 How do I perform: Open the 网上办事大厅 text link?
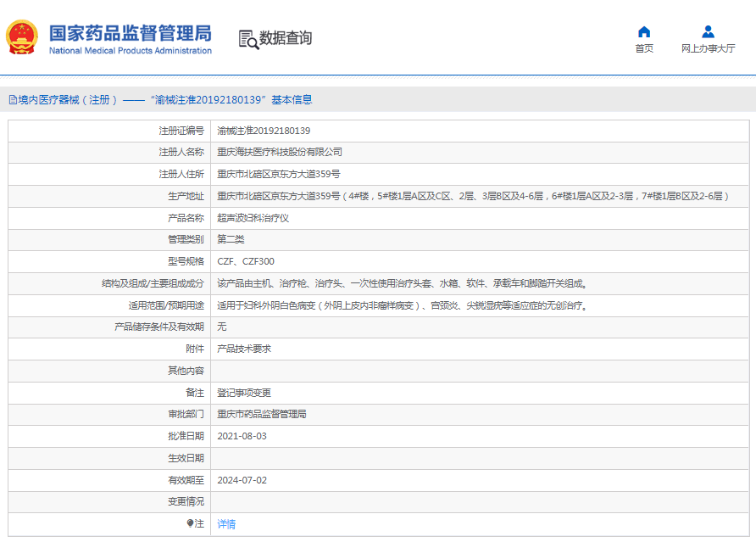tap(708, 48)
